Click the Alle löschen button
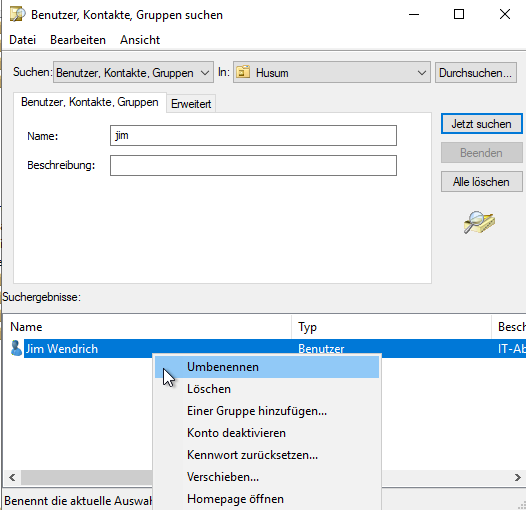Viewport: 526px width, 510px height. pyautogui.click(x=481, y=182)
